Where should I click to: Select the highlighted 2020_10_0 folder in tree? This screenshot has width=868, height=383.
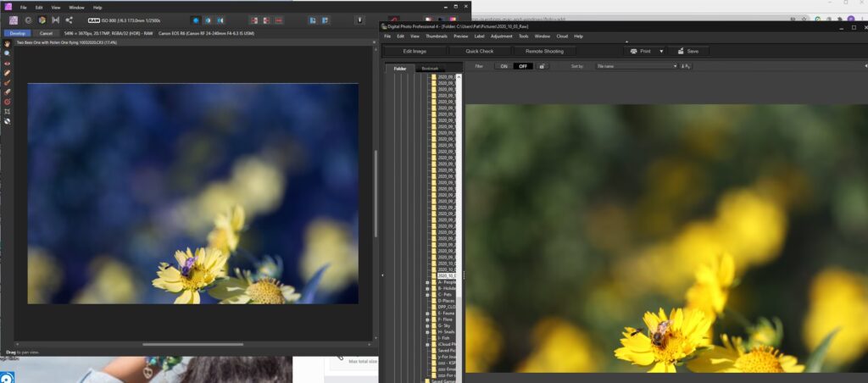pyautogui.click(x=447, y=275)
